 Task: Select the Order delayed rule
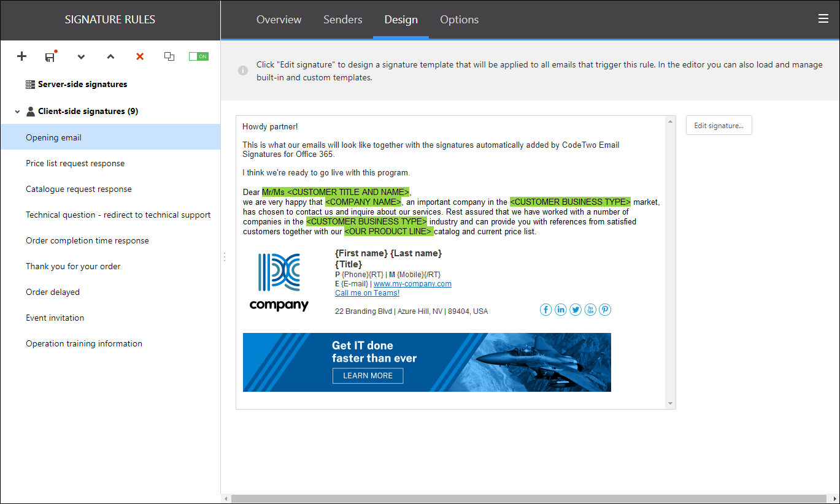tap(52, 292)
